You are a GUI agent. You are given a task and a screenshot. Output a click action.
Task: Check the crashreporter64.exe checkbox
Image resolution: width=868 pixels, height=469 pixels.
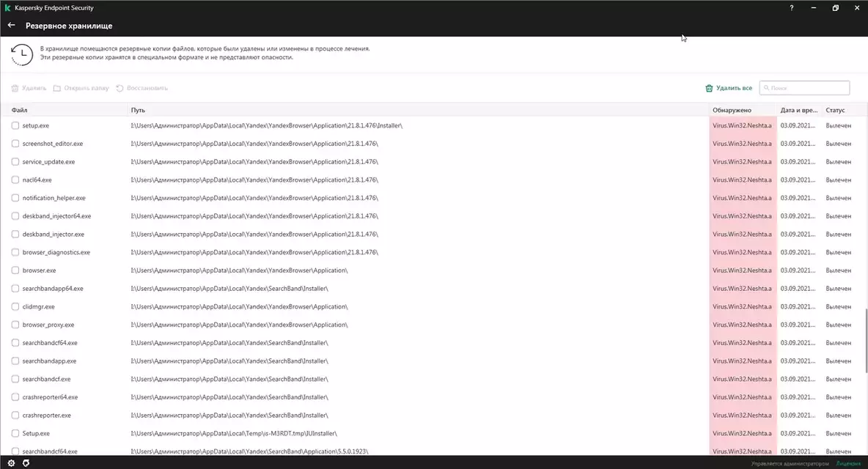(x=15, y=397)
